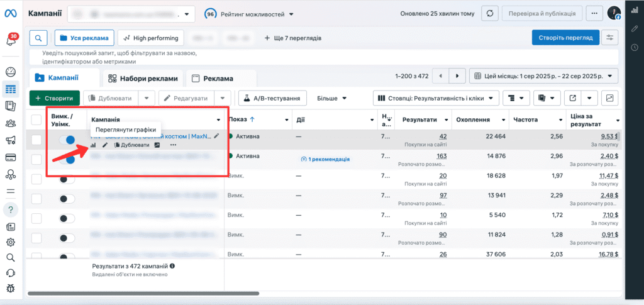The height and width of the screenshot is (305, 644).
Task: Click the image icon in hovered campaign row
Action: point(157,145)
